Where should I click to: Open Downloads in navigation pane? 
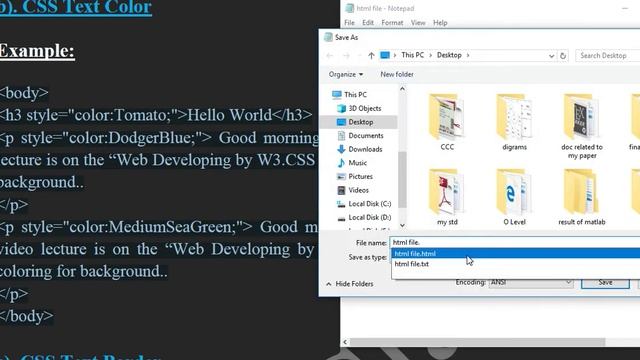(x=365, y=149)
